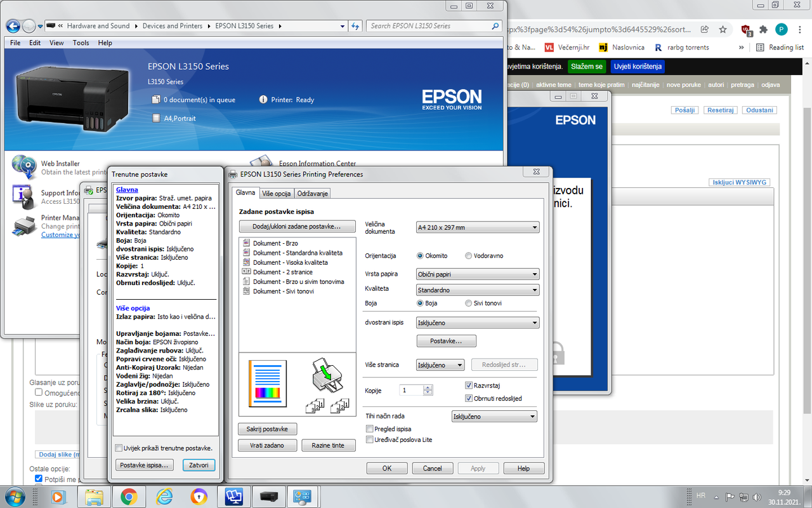Click Postavke button under dvostrani ispis
Viewport: 812px width, 508px height.
[x=446, y=341]
